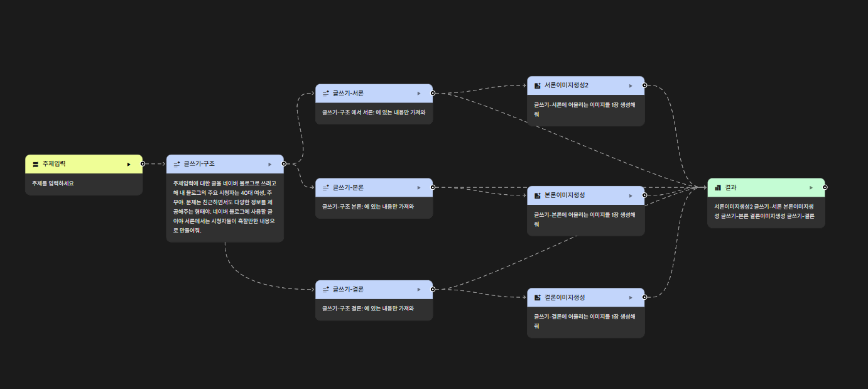Screen dimensions: 868x389
Task: Click the input icon on 주제입력 node
Action: pos(35,163)
